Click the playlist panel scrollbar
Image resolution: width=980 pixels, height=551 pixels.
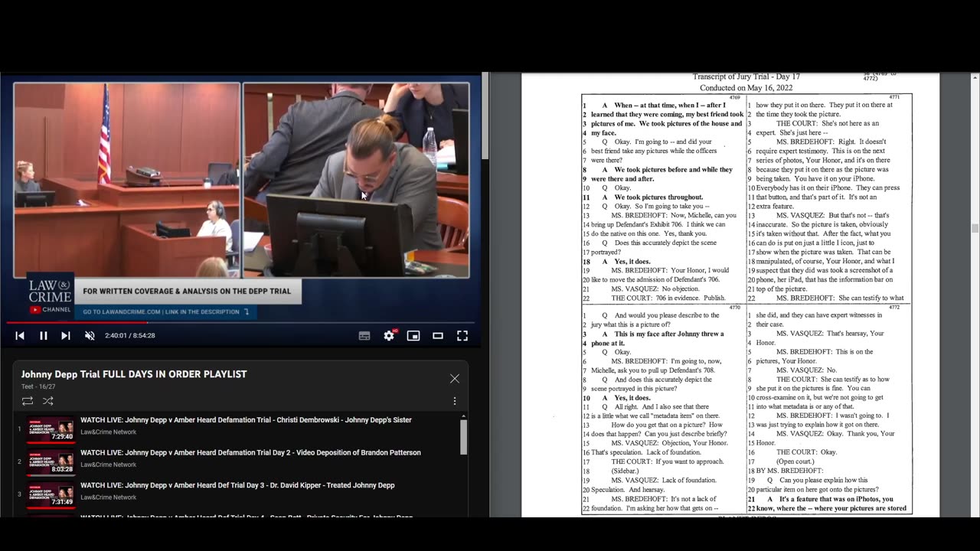tap(463, 436)
